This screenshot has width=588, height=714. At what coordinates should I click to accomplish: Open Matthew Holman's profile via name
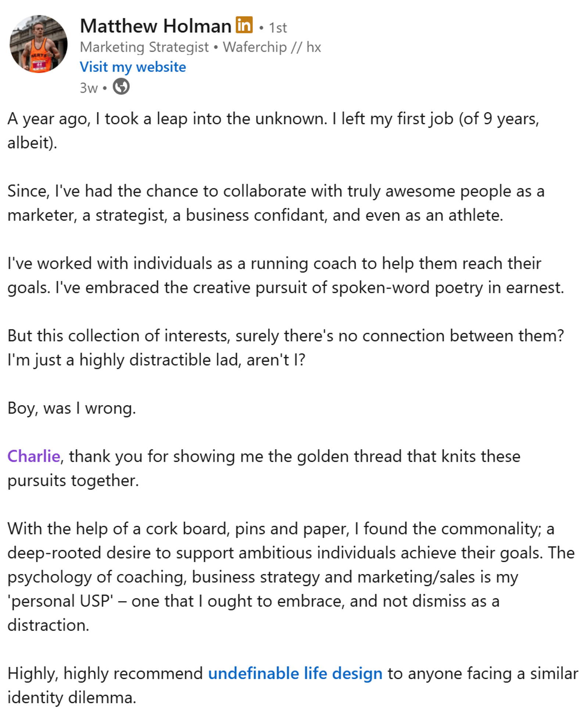pos(156,26)
